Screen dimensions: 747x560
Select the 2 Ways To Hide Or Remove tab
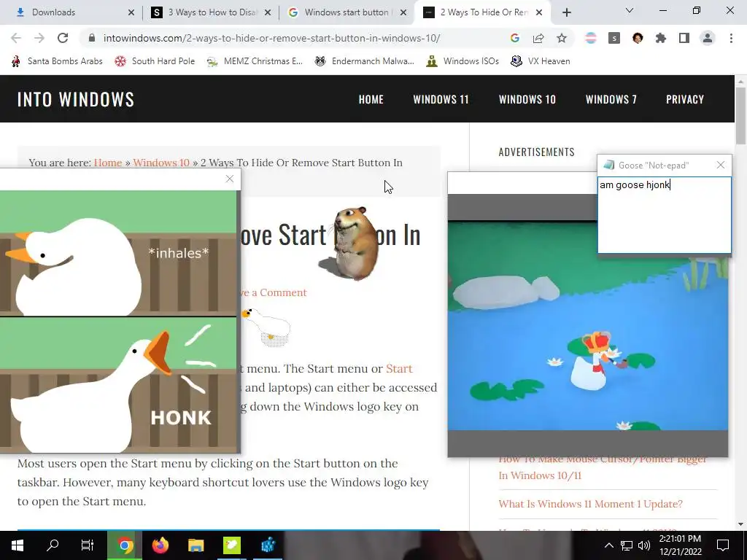(483, 12)
